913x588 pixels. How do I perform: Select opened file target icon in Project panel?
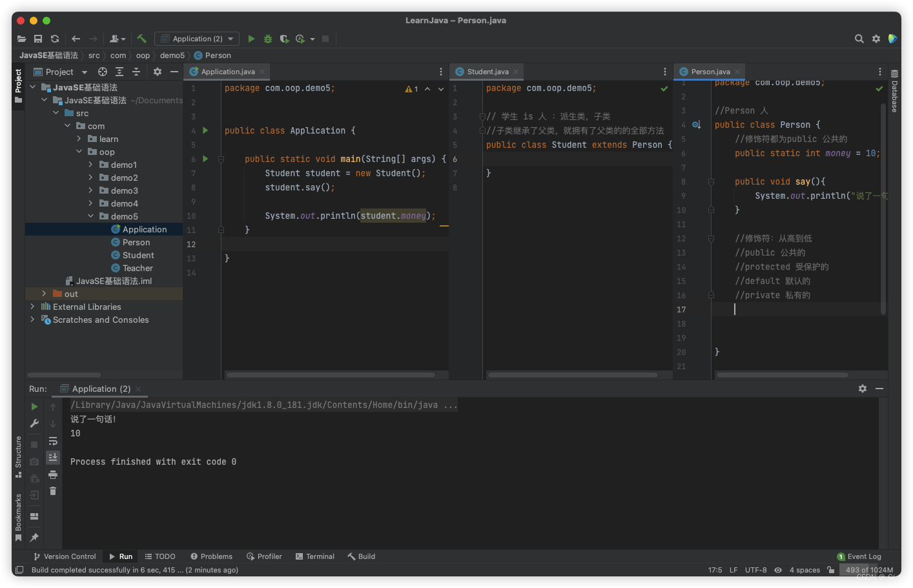[103, 72]
